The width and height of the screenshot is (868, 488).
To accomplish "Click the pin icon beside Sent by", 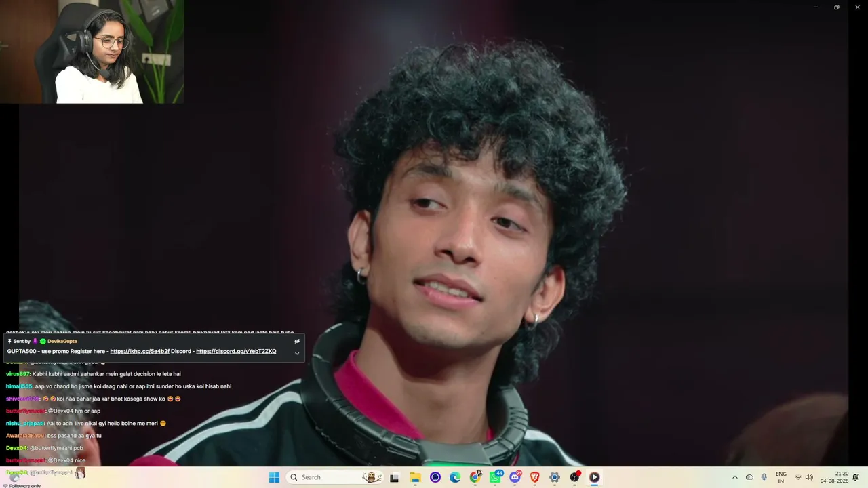I will (x=10, y=341).
